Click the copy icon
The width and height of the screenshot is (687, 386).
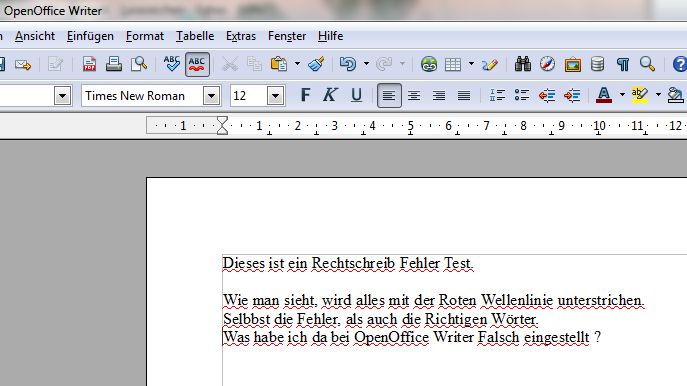pyautogui.click(x=254, y=64)
